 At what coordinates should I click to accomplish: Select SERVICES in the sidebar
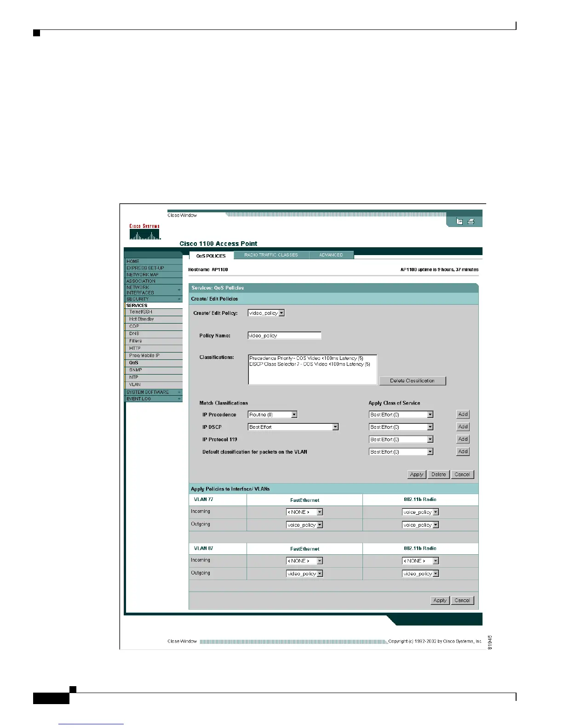pos(154,305)
